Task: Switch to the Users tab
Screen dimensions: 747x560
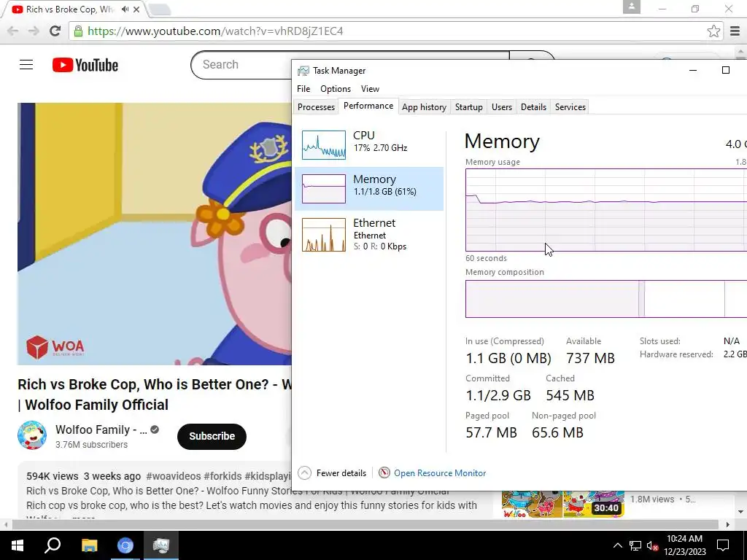Action: pos(502,107)
